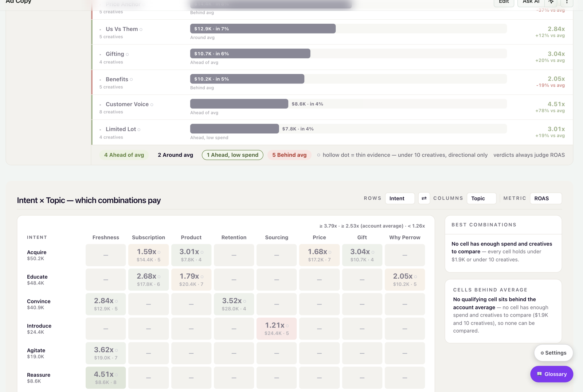The width and height of the screenshot is (583, 392).
Task: Select the Acquire × Price 1.68x cell
Action: [x=319, y=255]
